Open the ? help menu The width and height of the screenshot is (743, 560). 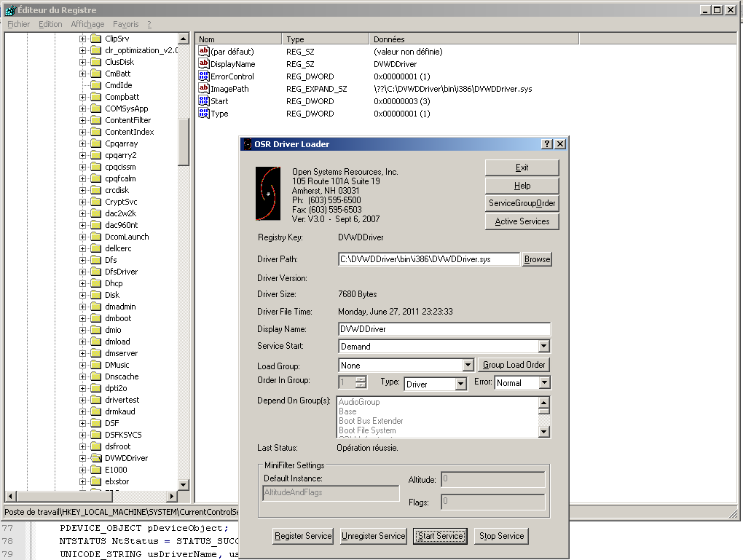[149, 24]
